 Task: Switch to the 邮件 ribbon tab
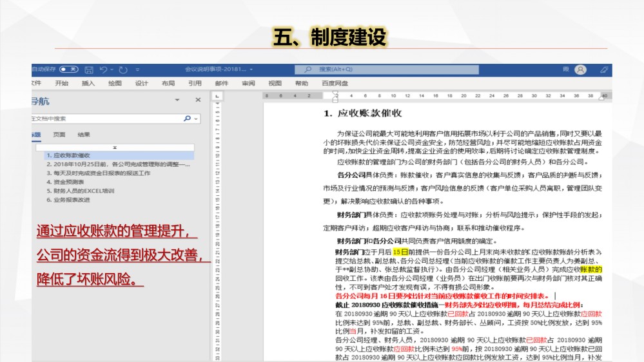point(221,83)
